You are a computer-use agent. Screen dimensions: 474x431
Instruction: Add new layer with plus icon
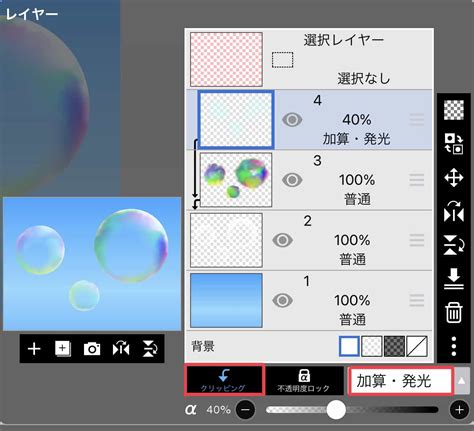[x=34, y=349]
